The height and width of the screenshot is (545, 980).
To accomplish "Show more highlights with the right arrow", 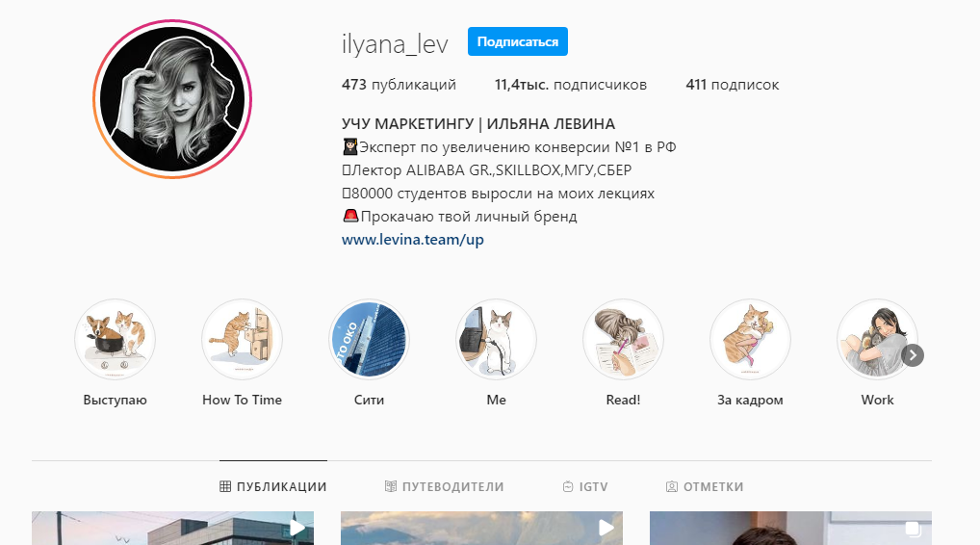I will (x=913, y=355).
